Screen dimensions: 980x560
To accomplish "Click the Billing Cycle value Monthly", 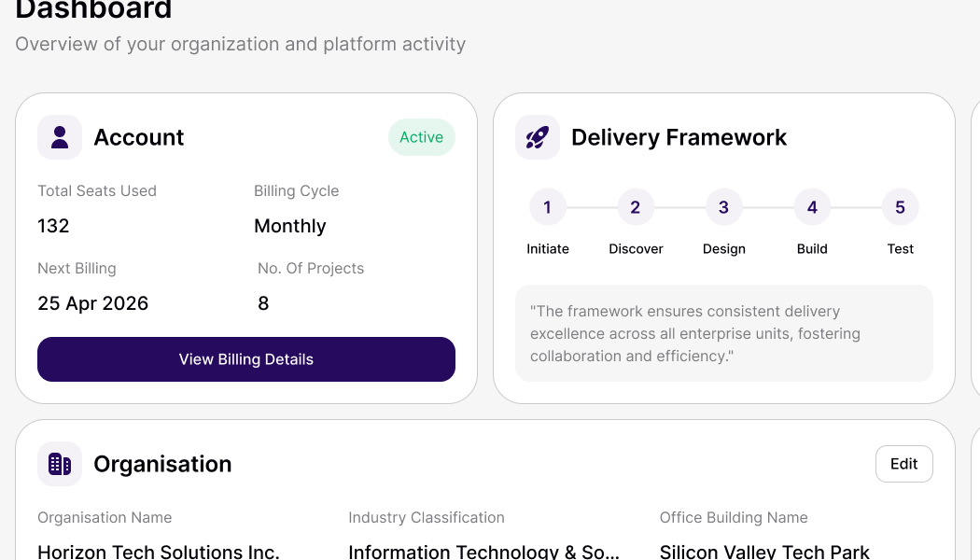I will [x=290, y=226].
